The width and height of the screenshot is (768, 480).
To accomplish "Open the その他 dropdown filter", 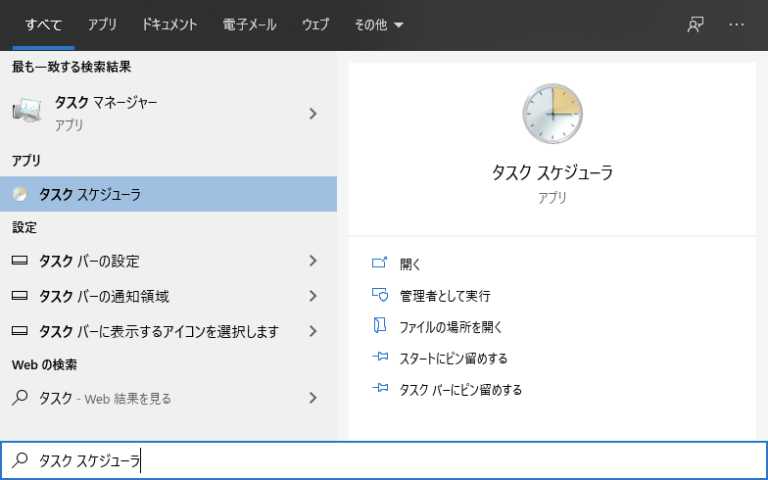I will 379,24.
